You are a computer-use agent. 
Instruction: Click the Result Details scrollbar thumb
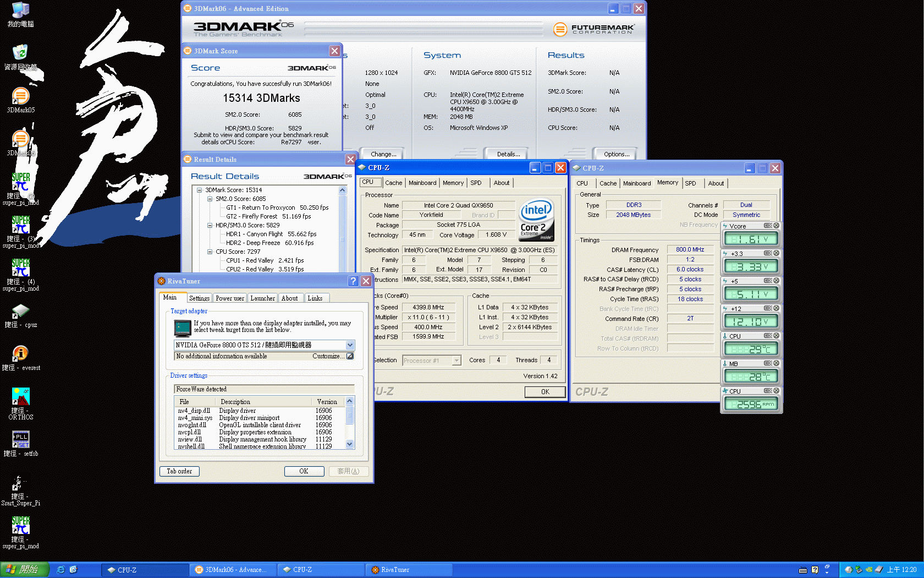342,234
